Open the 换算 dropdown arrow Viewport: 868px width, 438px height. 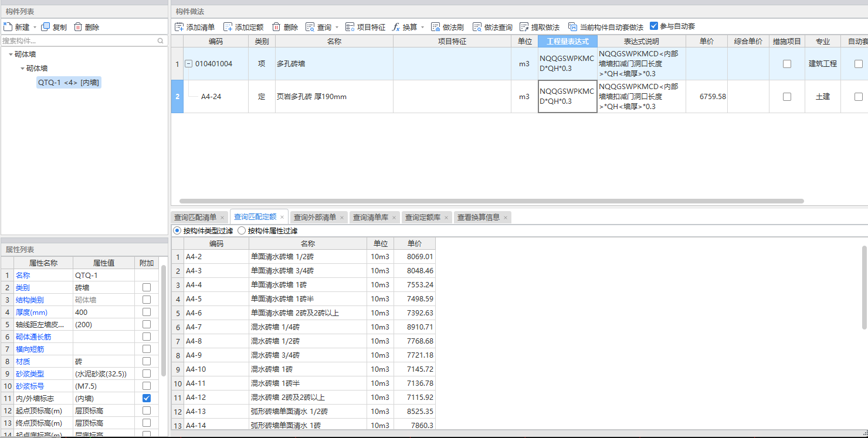tap(422, 28)
